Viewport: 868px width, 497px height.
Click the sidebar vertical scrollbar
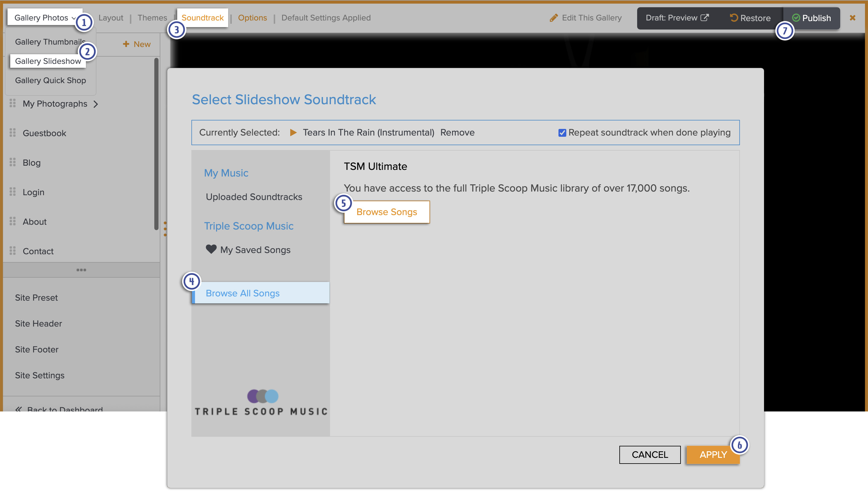[x=156, y=143]
